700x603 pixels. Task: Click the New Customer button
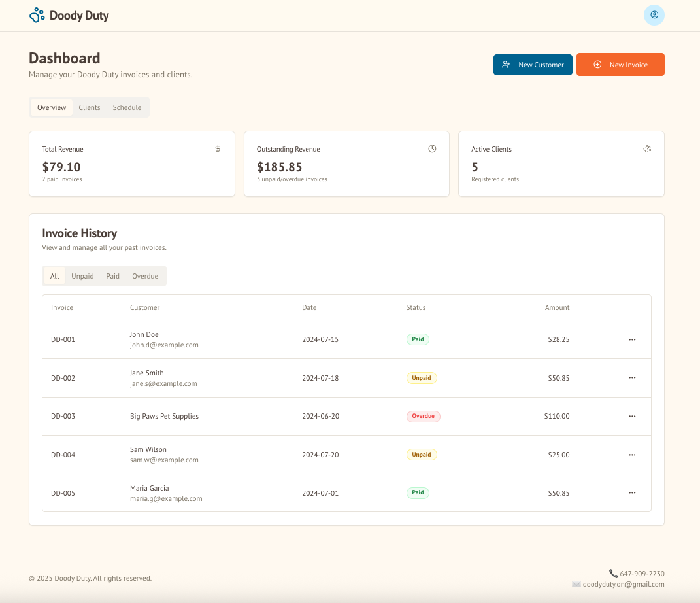(x=533, y=64)
